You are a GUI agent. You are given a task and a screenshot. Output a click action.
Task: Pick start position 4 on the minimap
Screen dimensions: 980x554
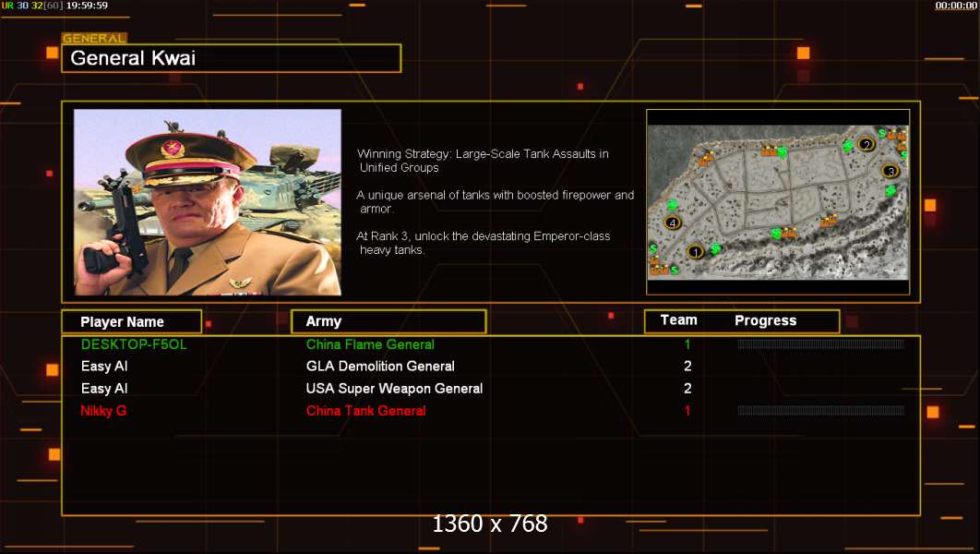point(673,223)
